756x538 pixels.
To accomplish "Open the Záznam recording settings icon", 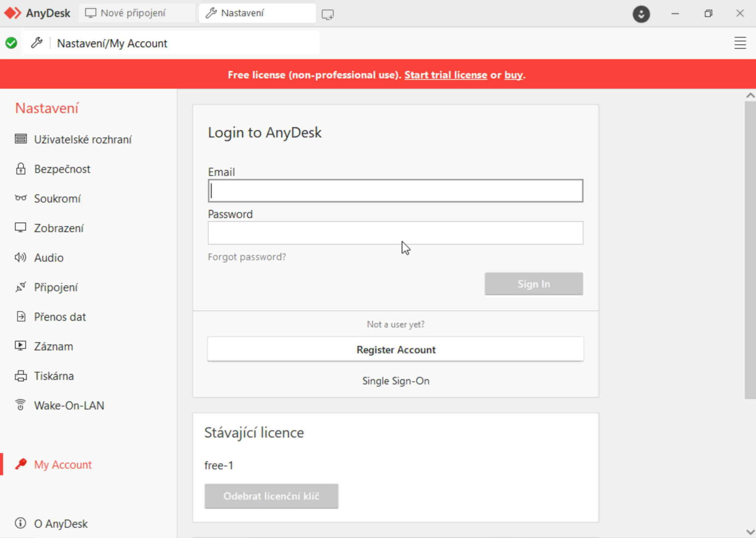I will pyautogui.click(x=20, y=346).
